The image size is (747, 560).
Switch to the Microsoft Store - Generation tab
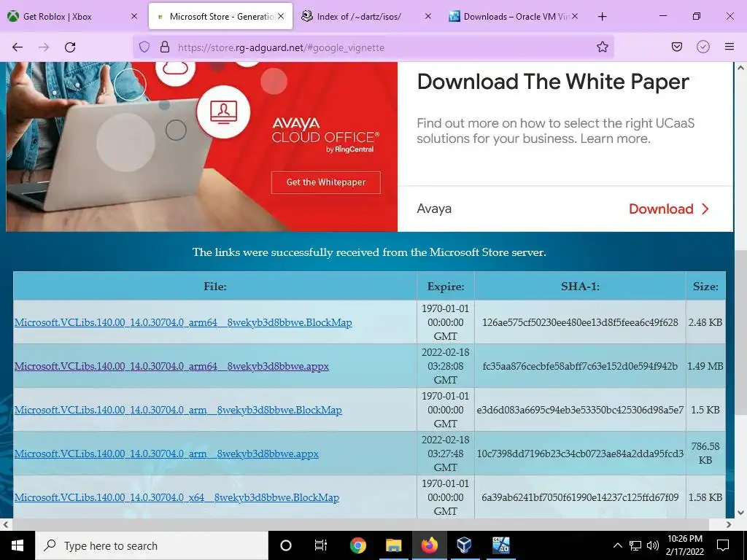pos(220,16)
